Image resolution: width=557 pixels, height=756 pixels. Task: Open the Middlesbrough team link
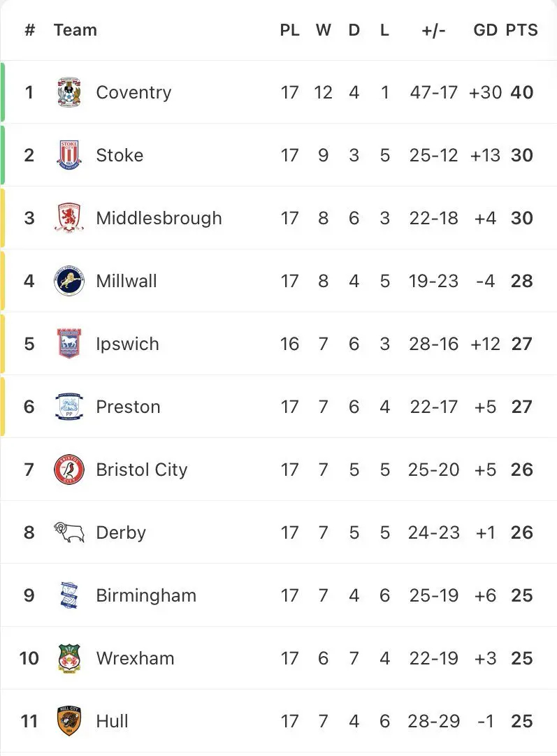point(159,218)
